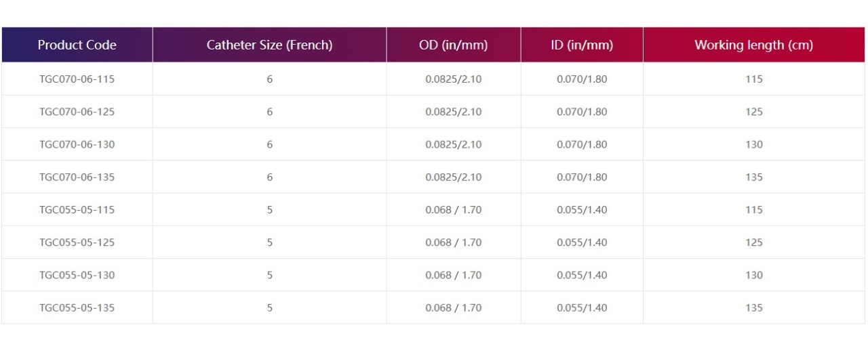Image resolution: width=868 pixels, height=338 pixels.
Task: Select product code TGC055-05-135
Action: click(x=77, y=308)
